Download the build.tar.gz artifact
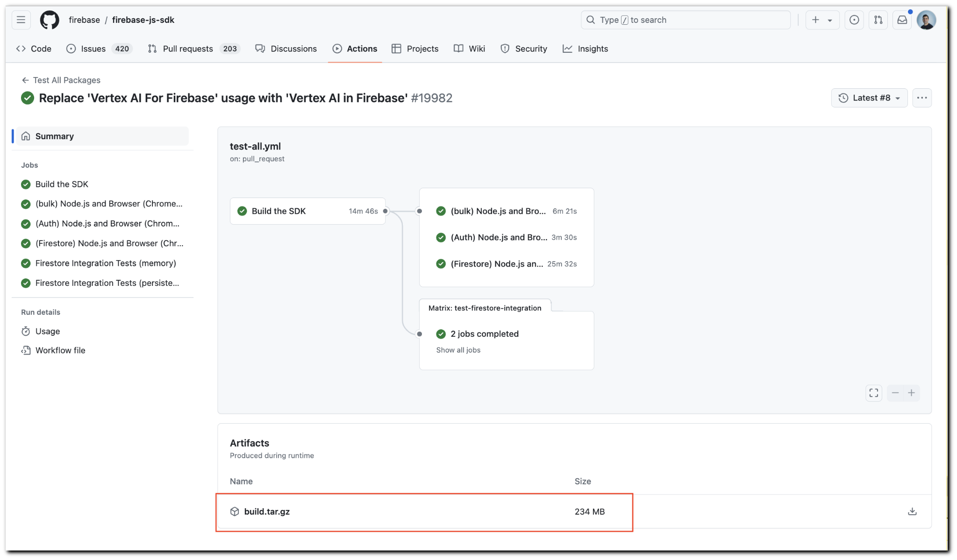The width and height of the screenshot is (957, 560). 911,511
